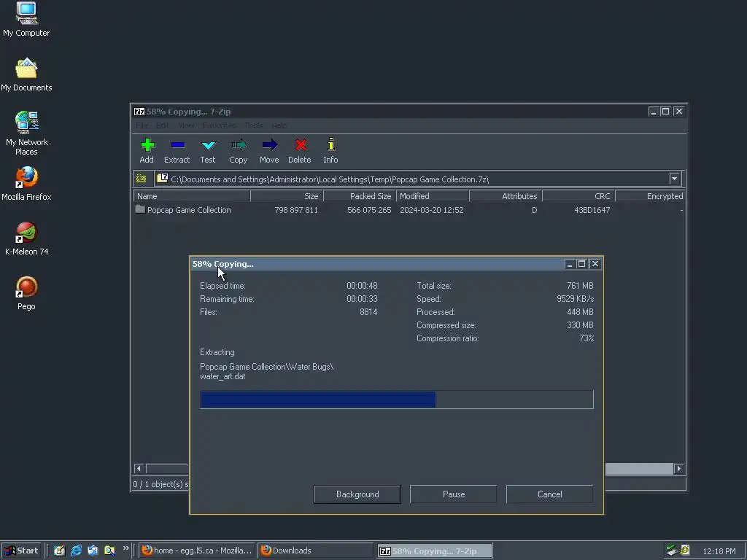Click the water_art.dat file name text
Viewport: 747px width, 560px height.
point(222,376)
